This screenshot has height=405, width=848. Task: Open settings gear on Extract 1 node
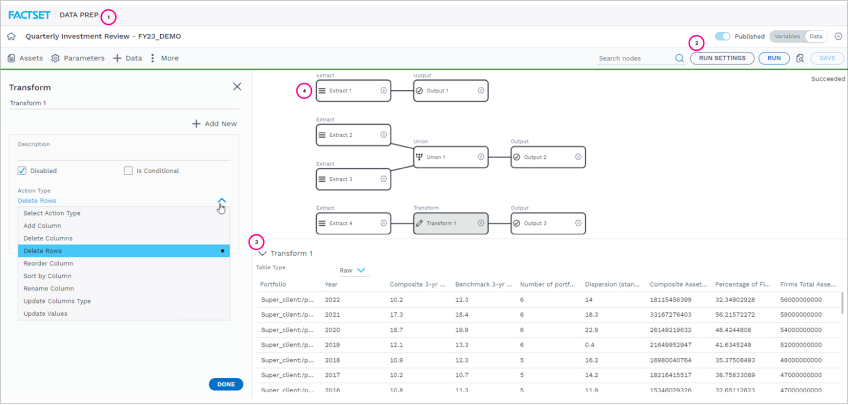(x=383, y=91)
